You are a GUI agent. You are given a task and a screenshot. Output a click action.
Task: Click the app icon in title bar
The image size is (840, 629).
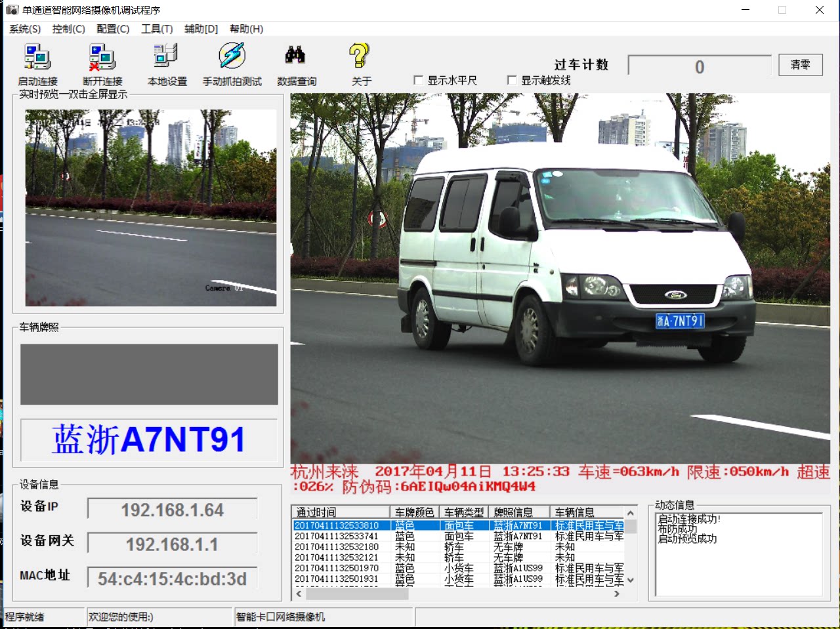click(x=12, y=10)
